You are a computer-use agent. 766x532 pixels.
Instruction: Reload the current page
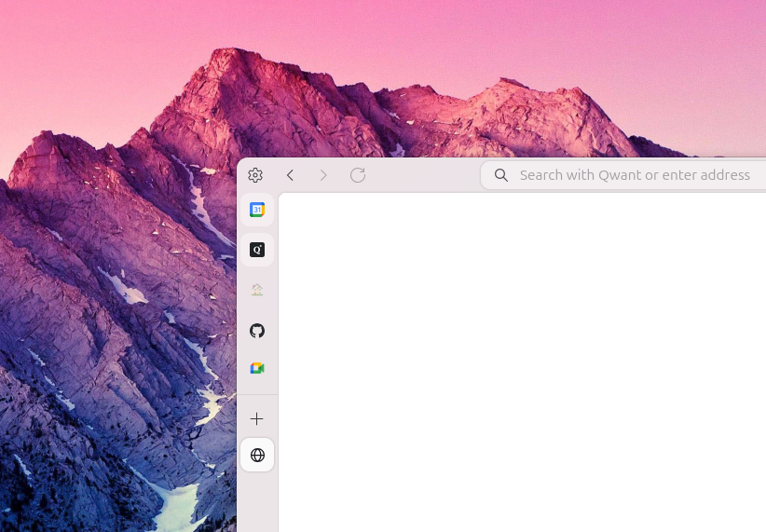point(358,175)
